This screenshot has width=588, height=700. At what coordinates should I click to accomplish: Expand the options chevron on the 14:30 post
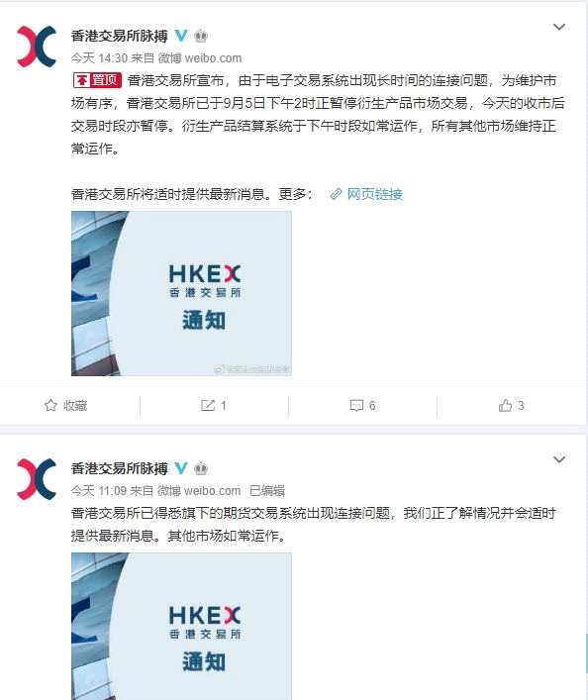(x=559, y=28)
